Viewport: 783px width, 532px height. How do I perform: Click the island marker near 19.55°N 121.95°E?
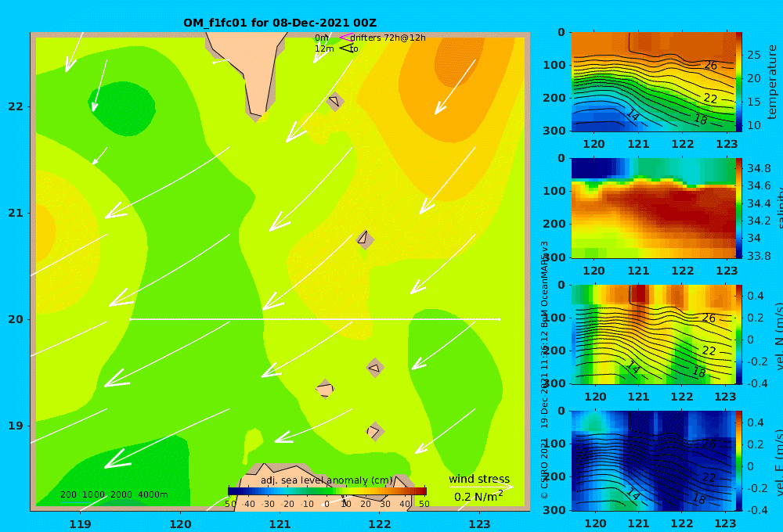(375, 368)
